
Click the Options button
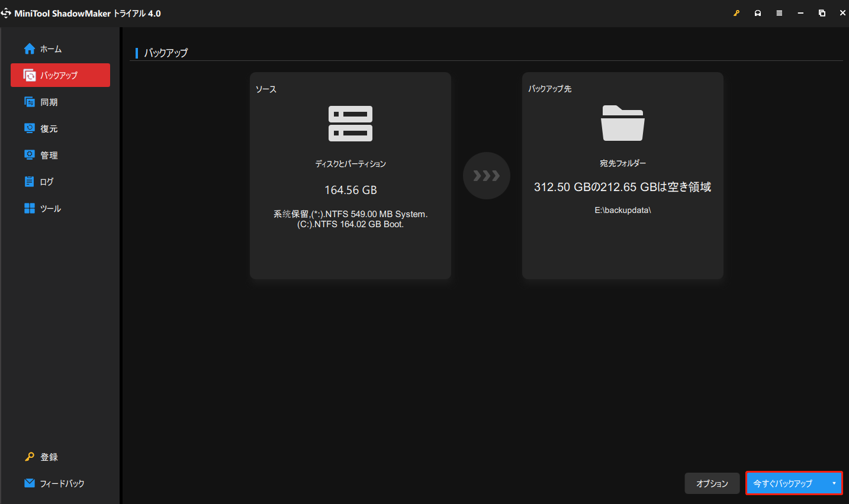coord(712,483)
